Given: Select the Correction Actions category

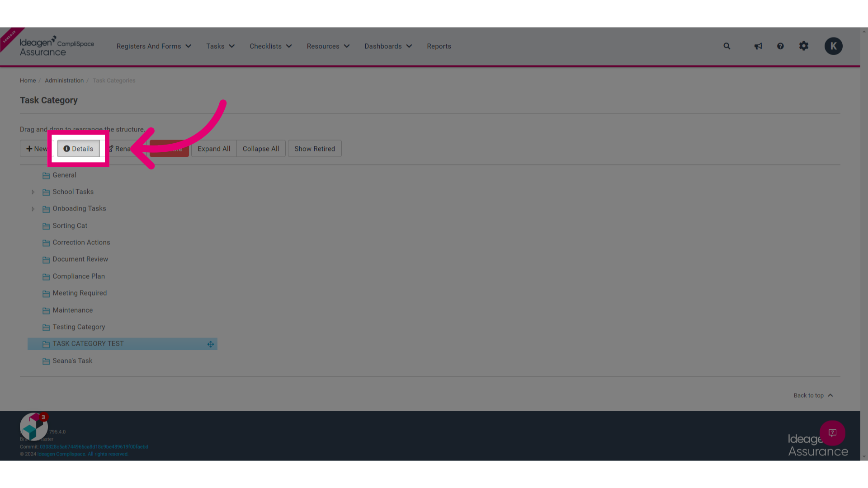Looking at the screenshot, I should [81, 243].
